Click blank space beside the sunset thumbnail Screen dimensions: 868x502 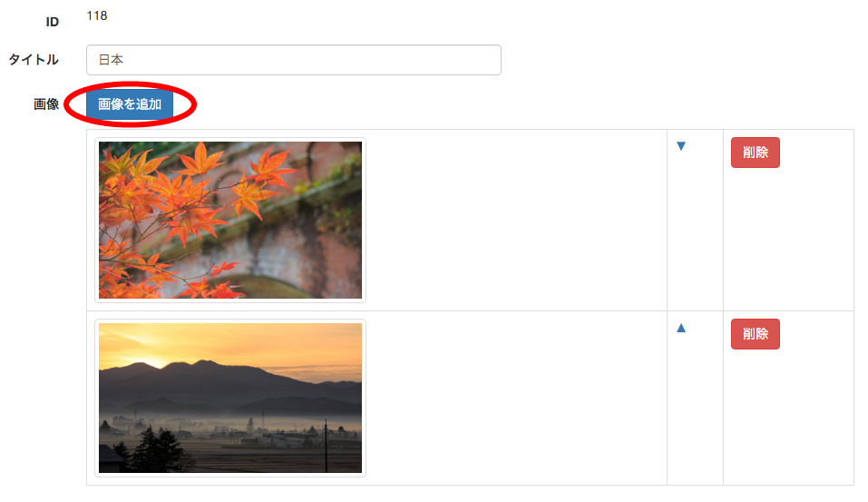515,398
